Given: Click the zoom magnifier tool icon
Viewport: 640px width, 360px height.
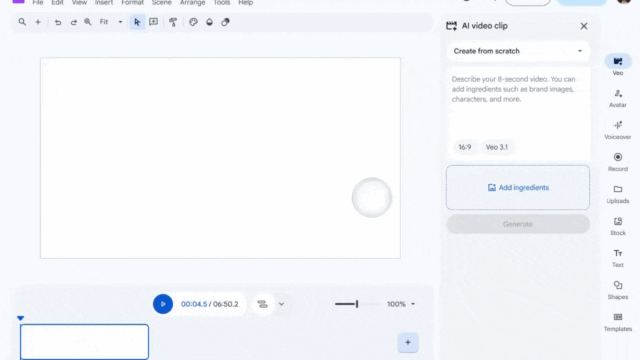Looking at the screenshot, I should 88,22.
